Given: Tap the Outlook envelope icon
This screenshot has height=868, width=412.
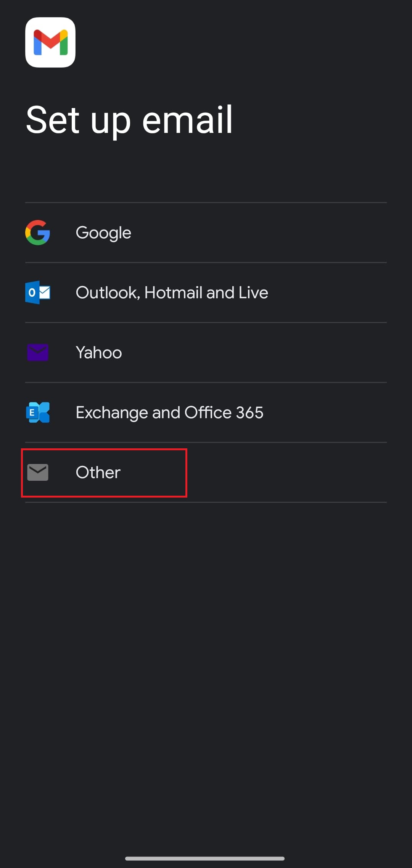Looking at the screenshot, I should (38, 293).
